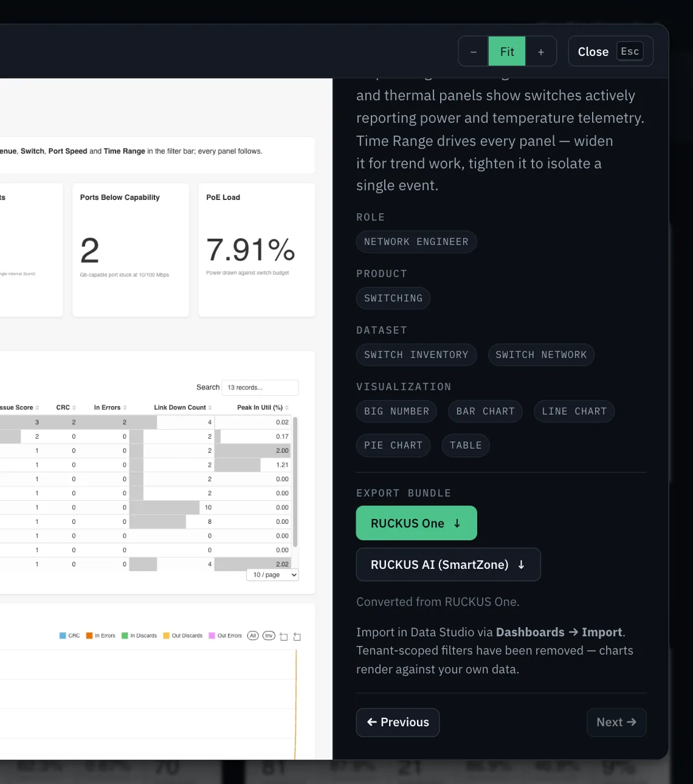Screen dimensions: 693x784
Task: Sort by the CRC column arrows
Action: coord(74,408)
